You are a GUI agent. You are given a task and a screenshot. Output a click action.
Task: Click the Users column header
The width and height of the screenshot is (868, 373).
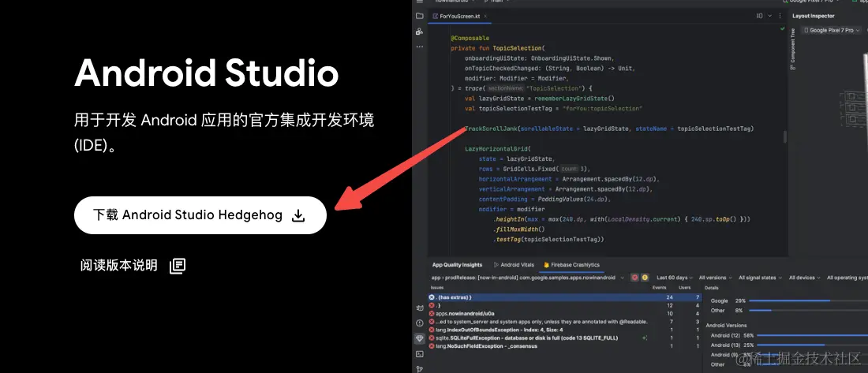pyautogui.click(x=685, y=288)
